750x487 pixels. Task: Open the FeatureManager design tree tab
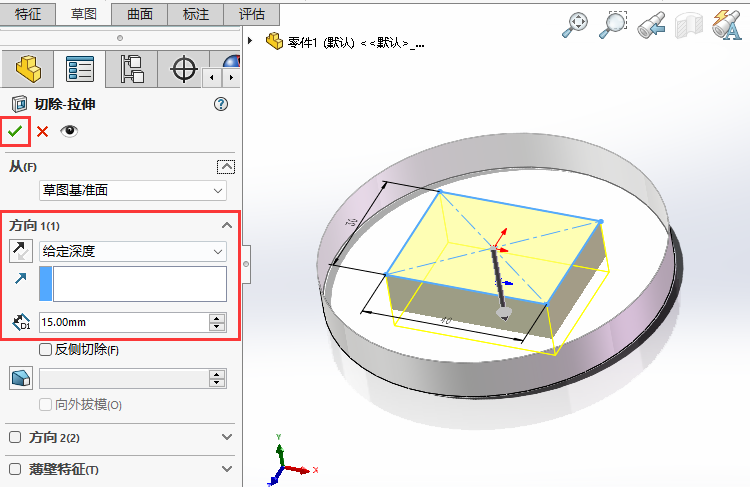tap(28, 69)
